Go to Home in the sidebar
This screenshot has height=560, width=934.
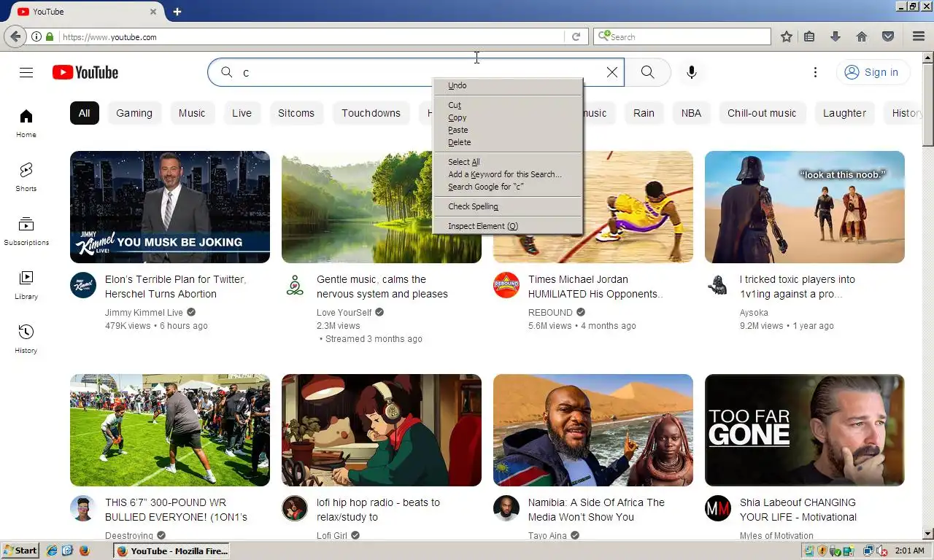pos(26,123)
